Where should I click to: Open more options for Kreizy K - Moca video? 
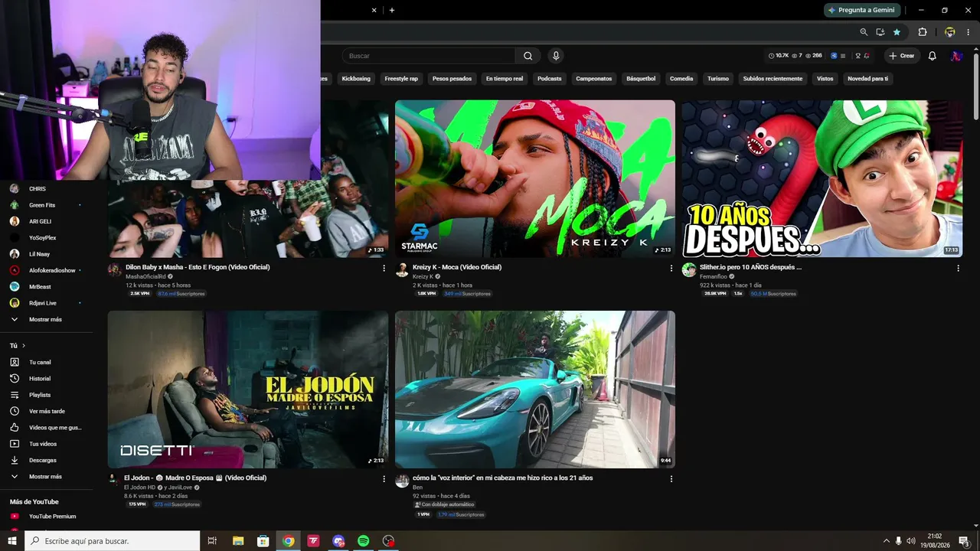click(671, 268)
